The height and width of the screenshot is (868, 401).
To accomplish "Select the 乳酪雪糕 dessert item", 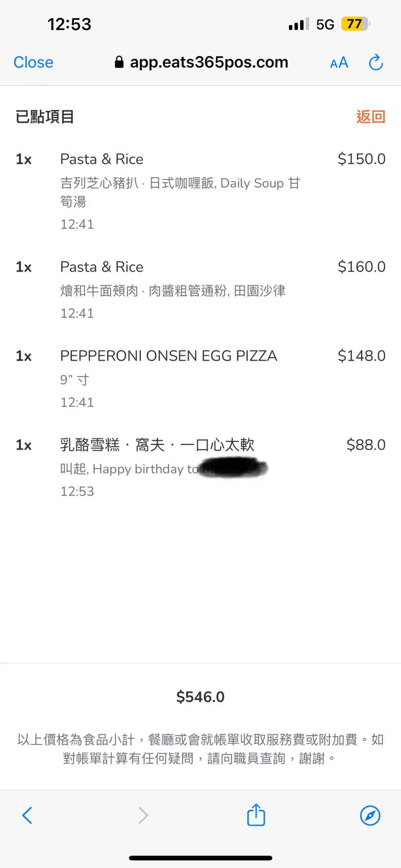I will 157,445.
